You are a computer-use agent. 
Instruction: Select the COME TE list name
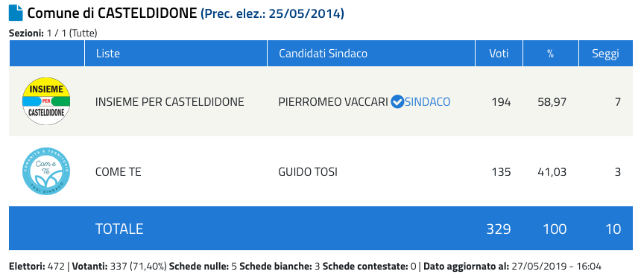pos(119,172)
